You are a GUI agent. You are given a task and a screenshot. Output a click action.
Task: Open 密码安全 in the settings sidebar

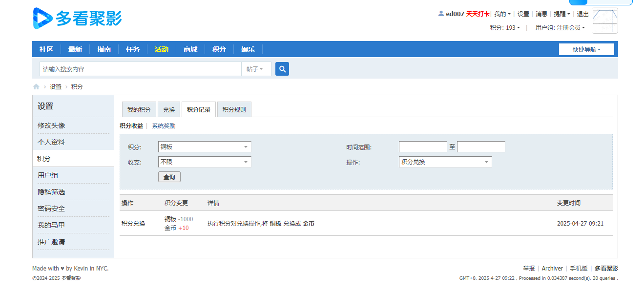click(51, 209)
